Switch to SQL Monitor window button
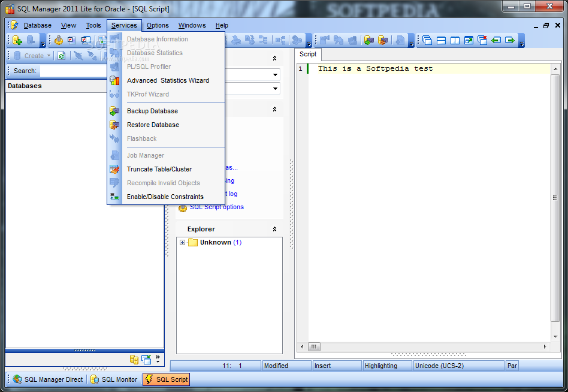 [114, 379]
